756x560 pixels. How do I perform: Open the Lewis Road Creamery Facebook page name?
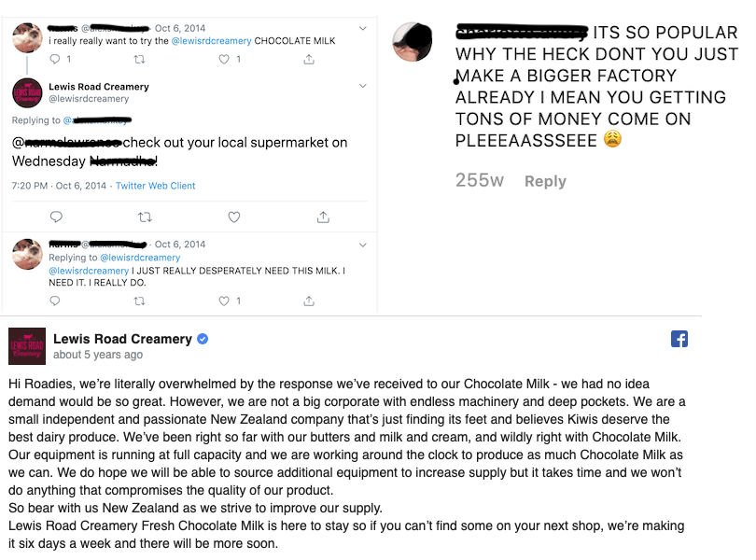(122, 339)
